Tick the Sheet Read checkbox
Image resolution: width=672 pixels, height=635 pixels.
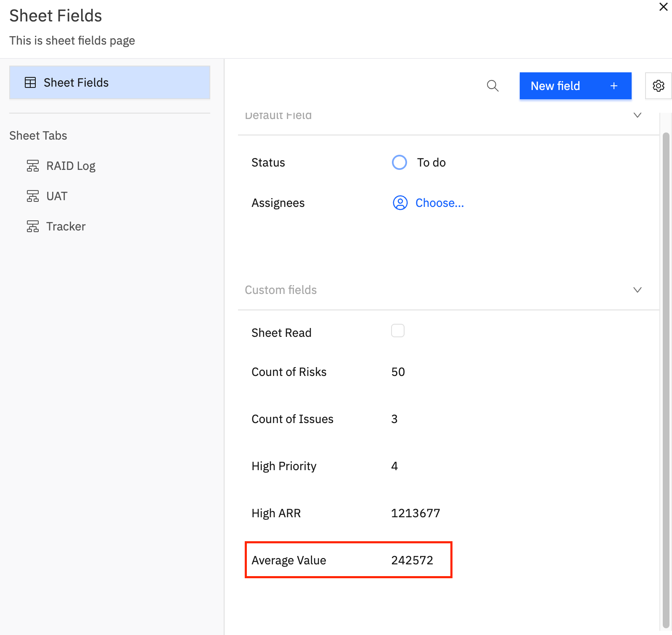[398, 331]
